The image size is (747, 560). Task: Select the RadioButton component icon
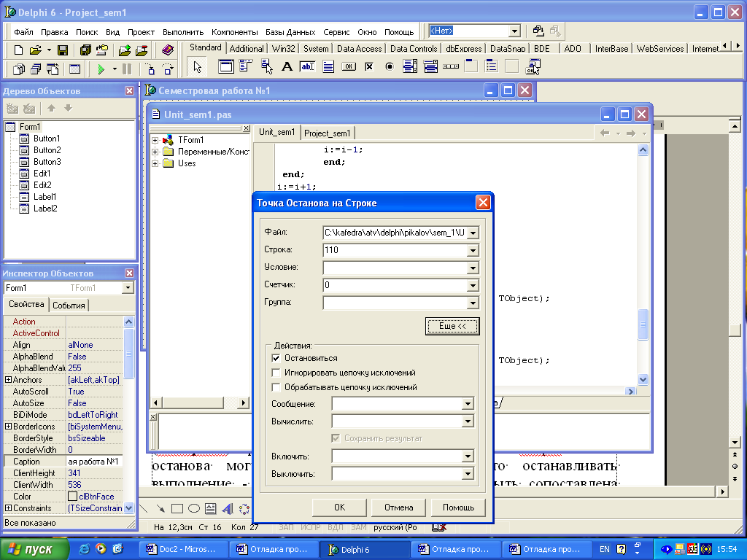(x=390, y=66)
